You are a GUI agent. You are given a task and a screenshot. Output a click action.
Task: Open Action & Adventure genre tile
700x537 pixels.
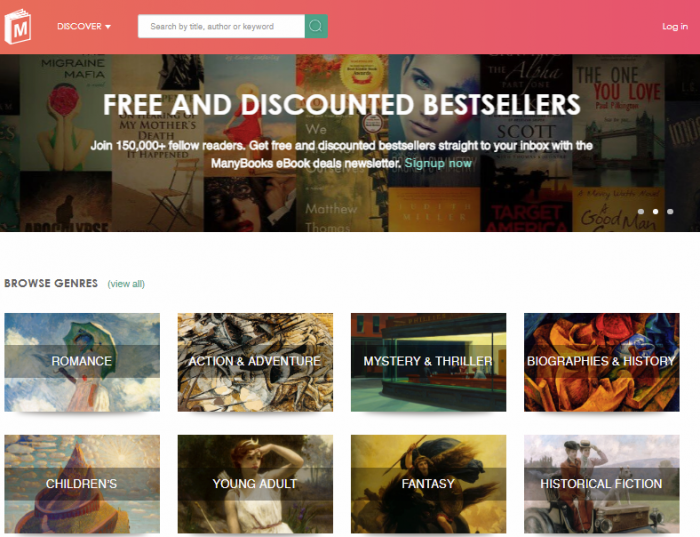point(255,362)
